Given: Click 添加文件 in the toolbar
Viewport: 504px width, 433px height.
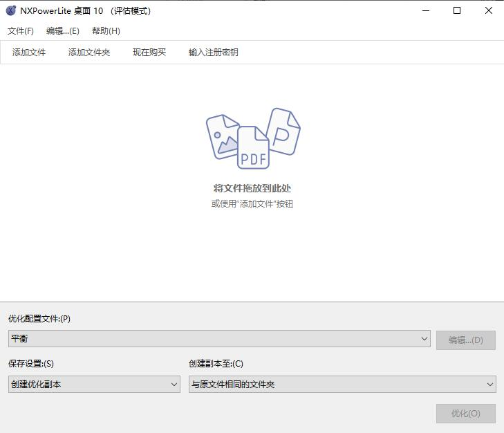Looking at the screenshot, I should tap(29, 53).
